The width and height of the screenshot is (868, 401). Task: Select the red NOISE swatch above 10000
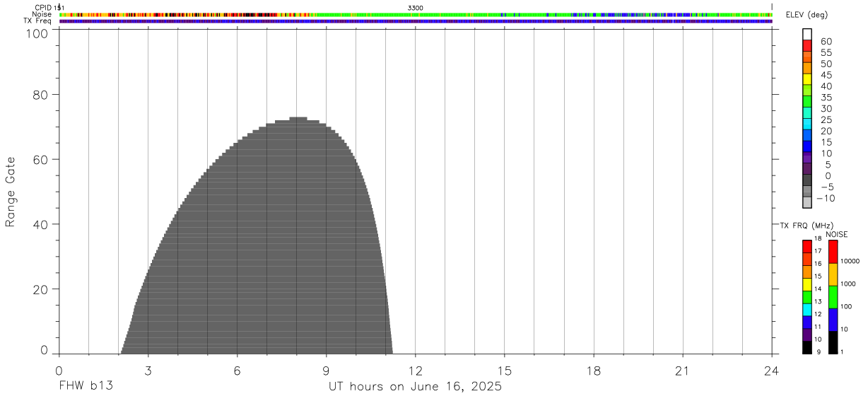pyautogui.click(x=833, y=252)
